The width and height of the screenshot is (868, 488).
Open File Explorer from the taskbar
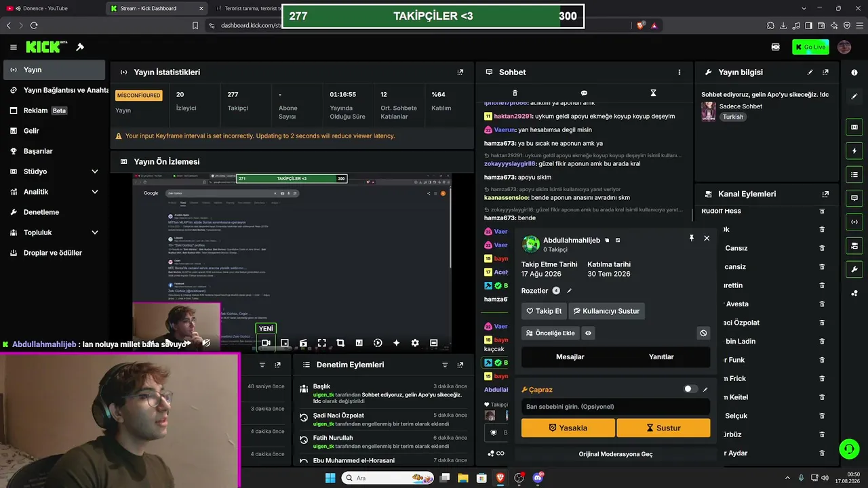coord(463,478)
